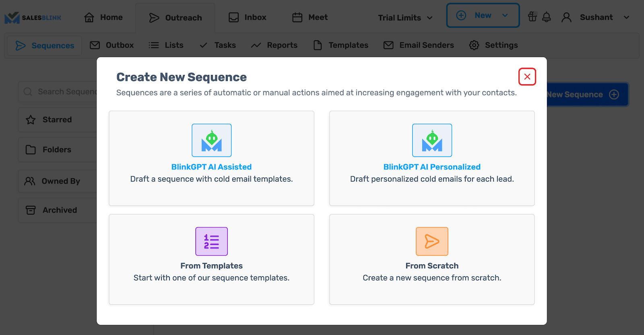
Task: Click the Lists bullet icon
Action: tap(153, 45)
